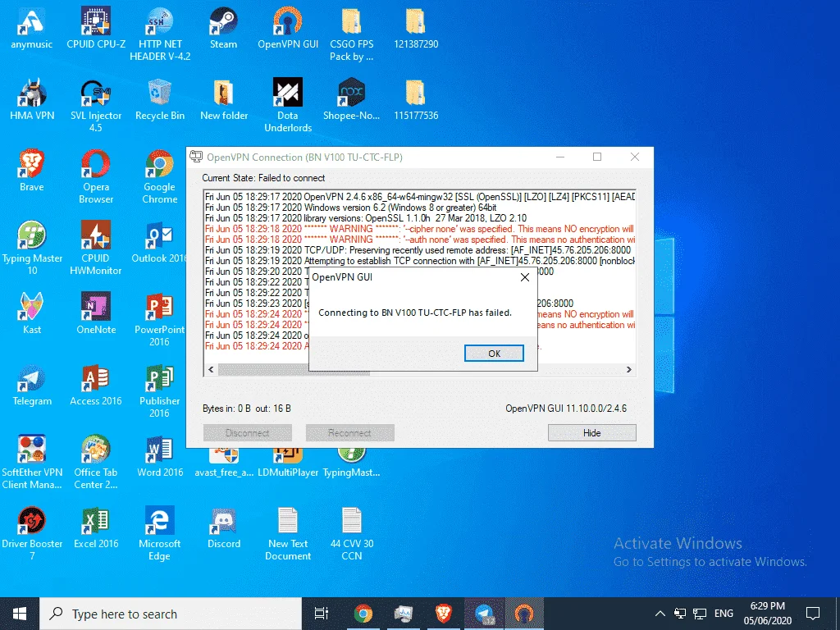Screen dimensions: 840x630
Task: Minimize the OpenVPN Connection window
Action: coord(560,157)
